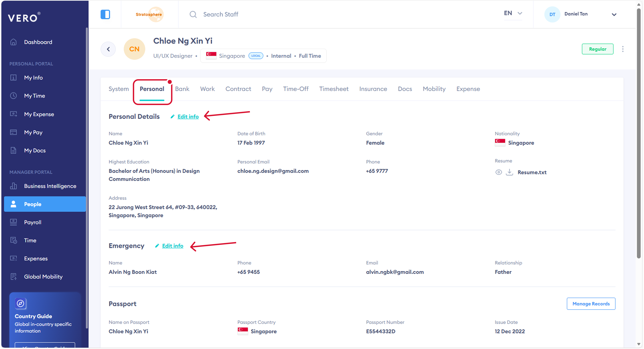
Task: Click the back arrow beside employee avatar
Action: pyautogui.click(x=108, y=49)
